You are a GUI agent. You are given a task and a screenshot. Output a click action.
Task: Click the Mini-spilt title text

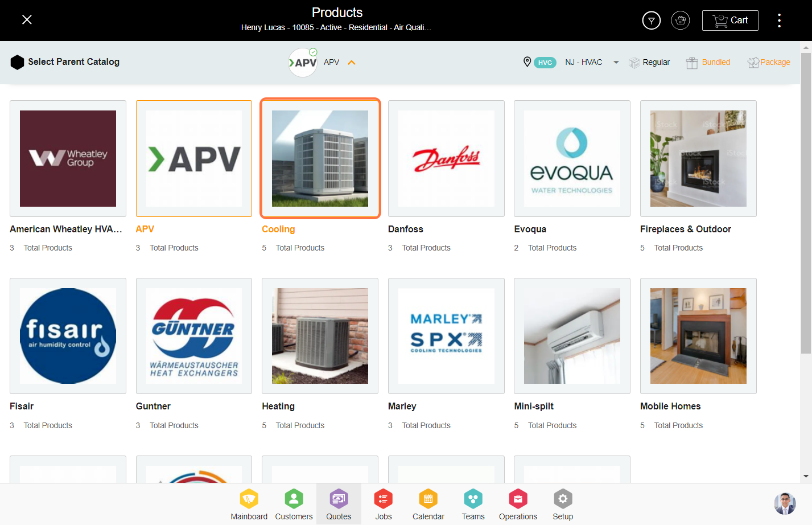(534, 406)
